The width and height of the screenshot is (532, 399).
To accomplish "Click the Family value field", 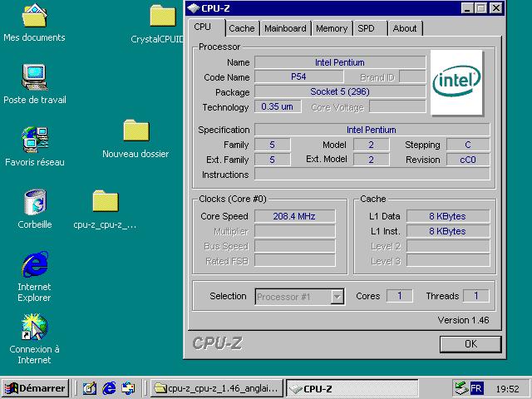I will click(272, 145).
